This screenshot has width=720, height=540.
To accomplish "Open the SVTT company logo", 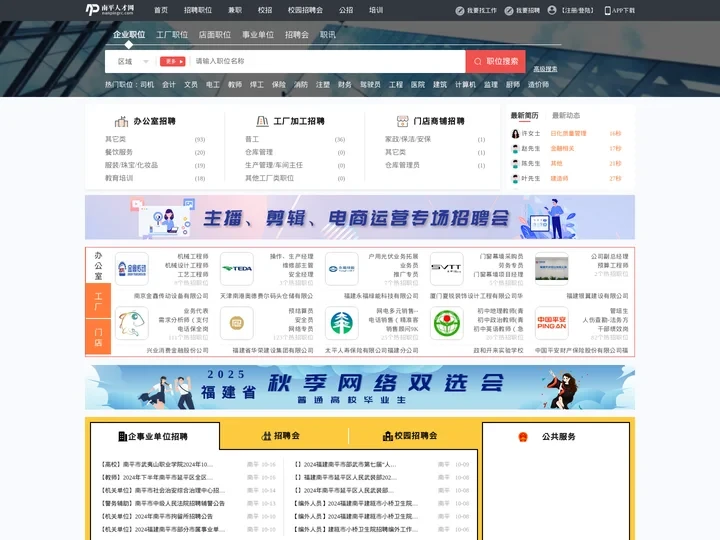I will click(447, 269).
